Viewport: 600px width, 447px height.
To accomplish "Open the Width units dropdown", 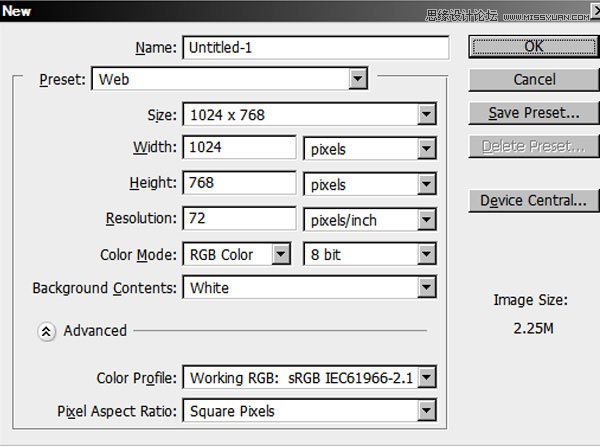I will click(x=370, y=149).
